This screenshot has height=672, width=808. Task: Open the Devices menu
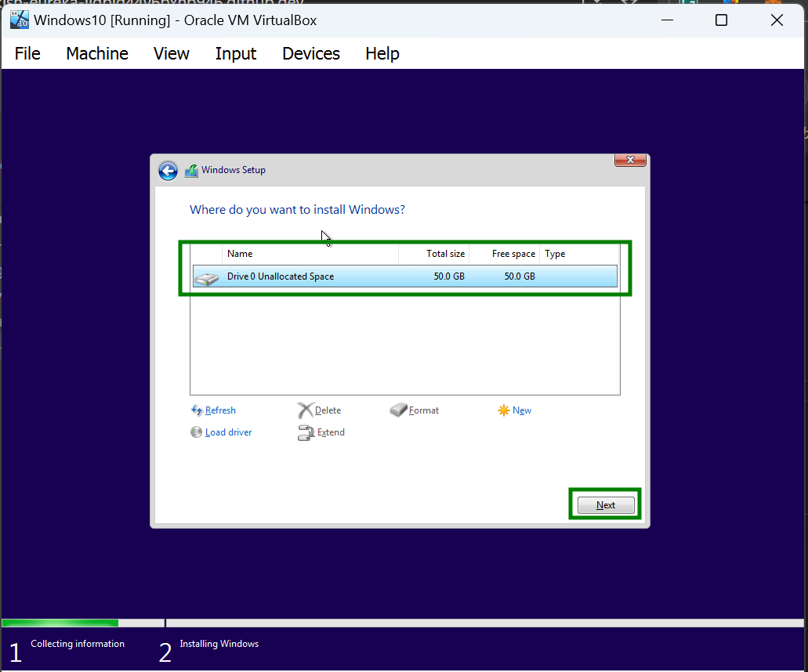pos(310,53)
